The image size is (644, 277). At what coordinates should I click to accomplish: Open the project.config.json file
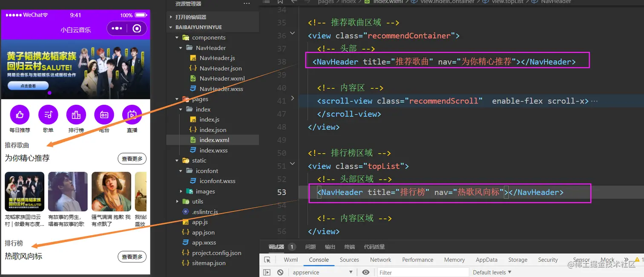coord(213,253)
